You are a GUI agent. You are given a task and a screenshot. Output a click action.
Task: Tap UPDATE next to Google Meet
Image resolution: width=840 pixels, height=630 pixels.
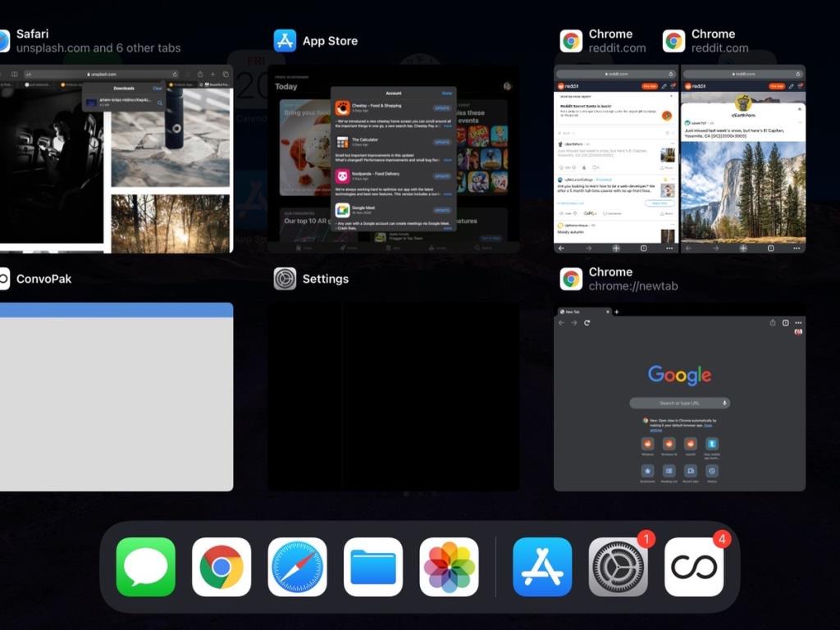point(441,210)
